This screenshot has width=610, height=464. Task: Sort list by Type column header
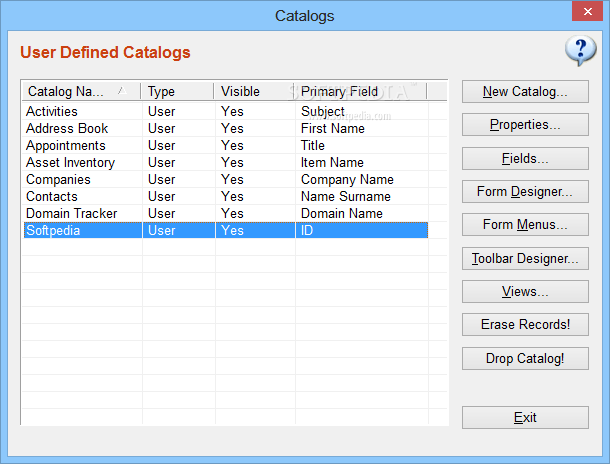[177, 91]
